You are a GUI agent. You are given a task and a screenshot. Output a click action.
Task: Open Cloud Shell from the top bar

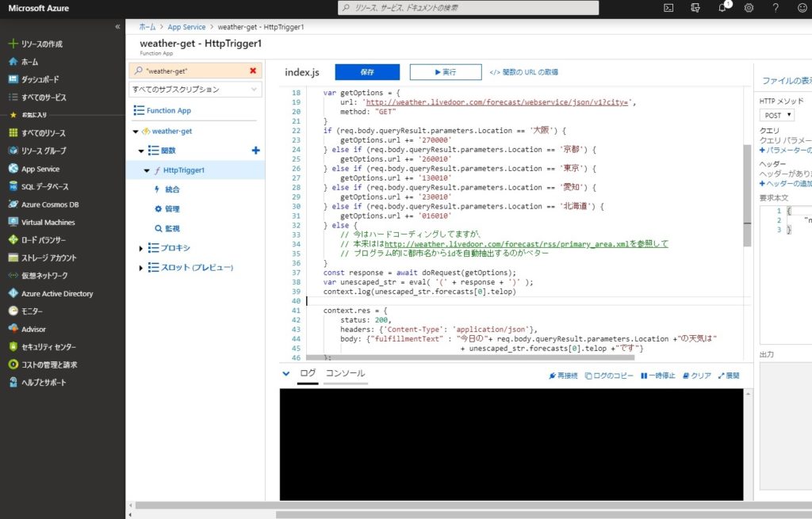[x=668, y=8]
